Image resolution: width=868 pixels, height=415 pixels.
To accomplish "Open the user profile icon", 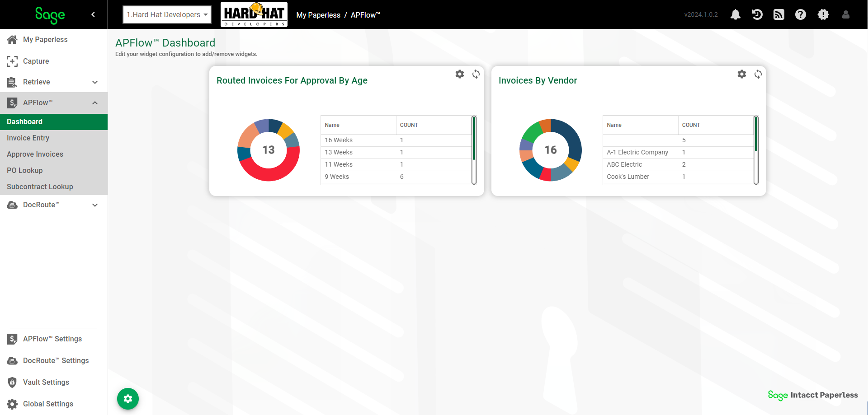I will (846, 14).
